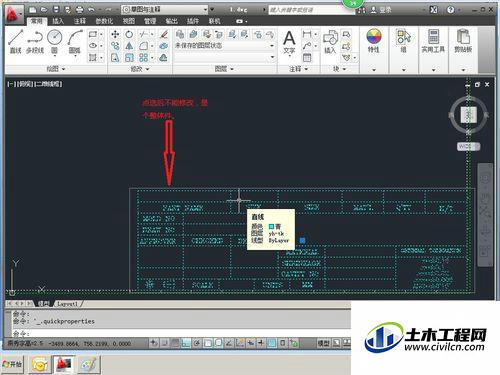Toggle grid display in the status bar

tap(175, 343)
